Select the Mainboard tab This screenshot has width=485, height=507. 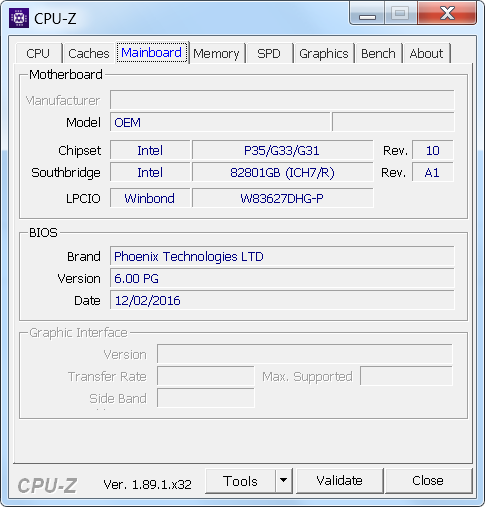pyautogui.click(x=152, y=53)
